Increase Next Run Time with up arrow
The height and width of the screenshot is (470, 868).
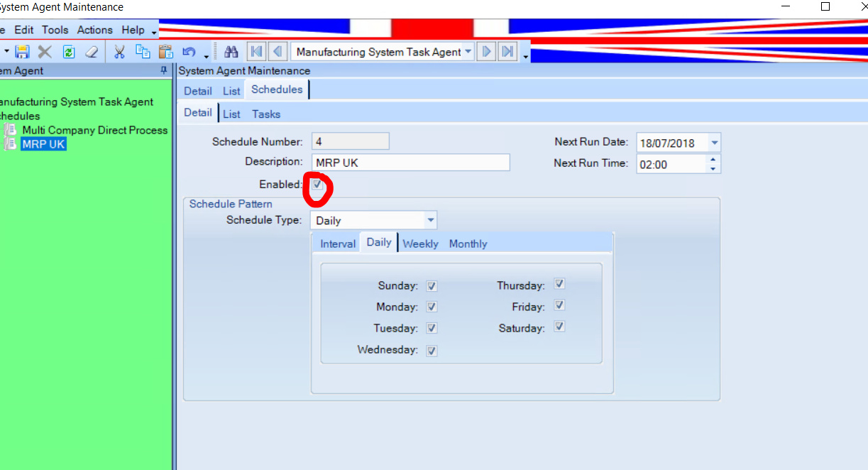click(713, 160)
